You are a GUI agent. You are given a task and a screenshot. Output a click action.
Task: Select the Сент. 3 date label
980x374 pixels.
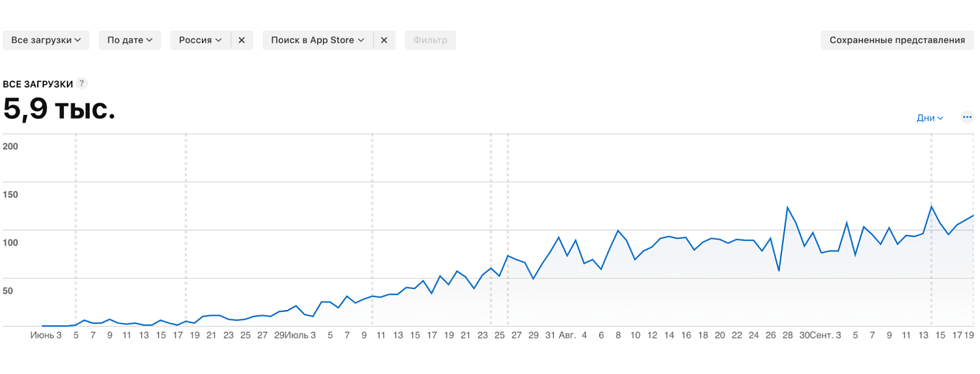coord(825,335)
